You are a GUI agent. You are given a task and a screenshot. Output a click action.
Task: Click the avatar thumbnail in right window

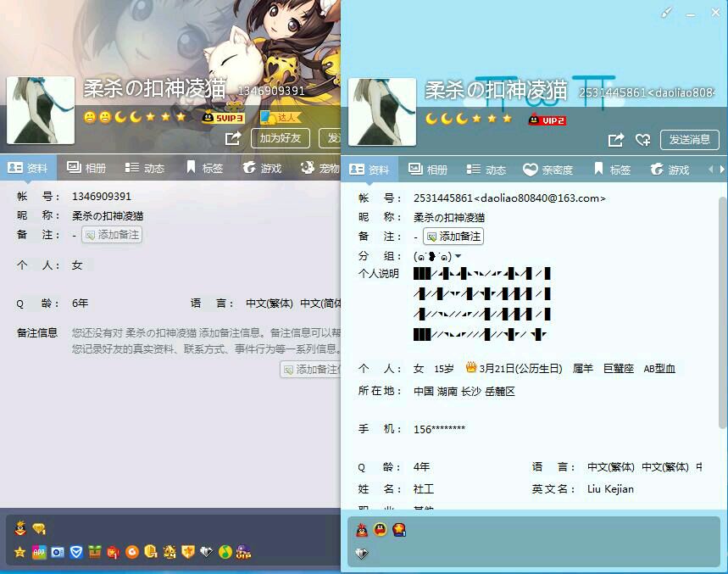(x=382, y=112)
